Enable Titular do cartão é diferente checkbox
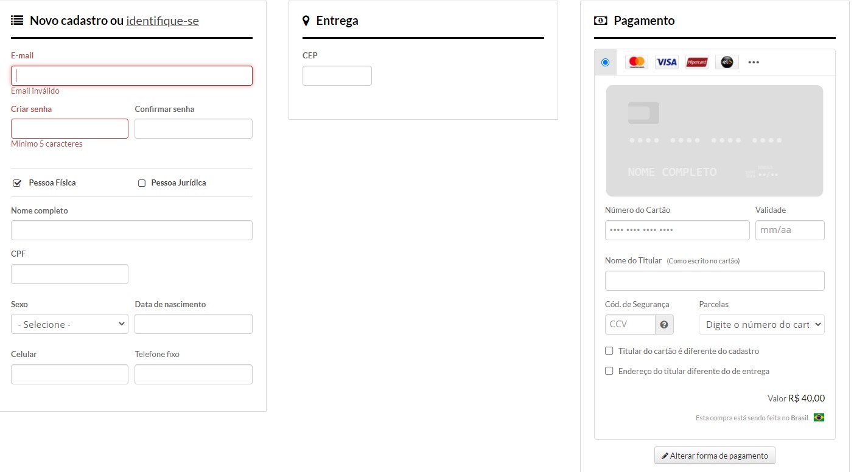The height and width of the screenshot is (472, 868). tap(609, 351)
